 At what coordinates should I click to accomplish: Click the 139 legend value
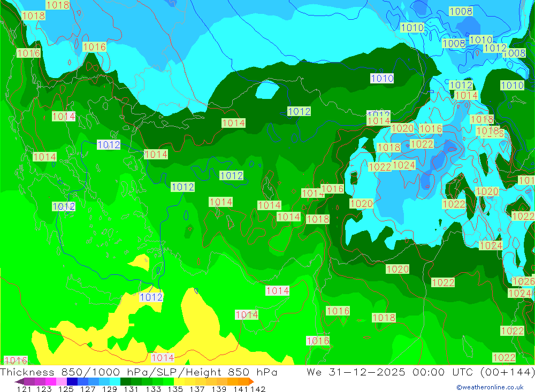pos(219,389)
